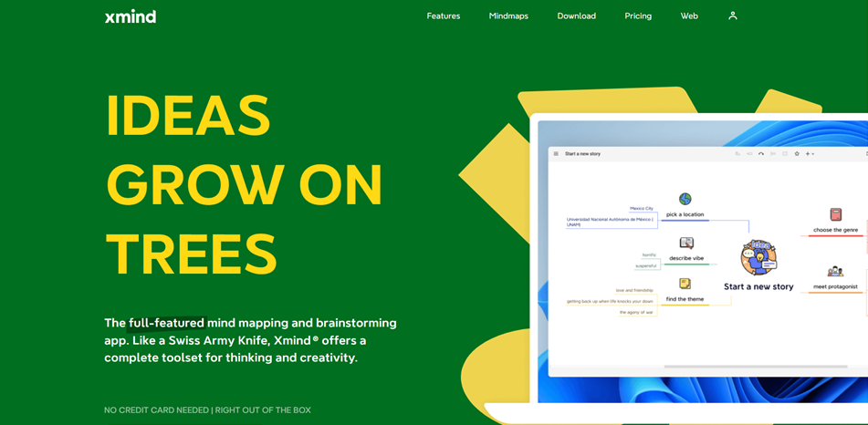The height and width of the screenshot is (425, 868).
Task: Click the sticky note icon above find the theme
Action: click(685, 284)
